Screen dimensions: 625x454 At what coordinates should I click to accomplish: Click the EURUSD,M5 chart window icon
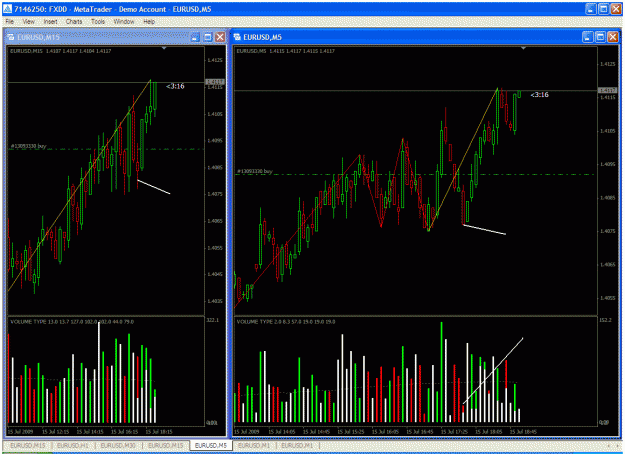(237, 37)
